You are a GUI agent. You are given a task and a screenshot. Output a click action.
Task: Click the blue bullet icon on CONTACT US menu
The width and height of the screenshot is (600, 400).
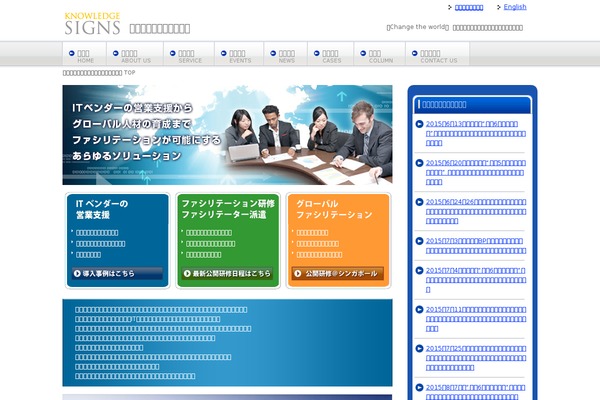point(414,53)
